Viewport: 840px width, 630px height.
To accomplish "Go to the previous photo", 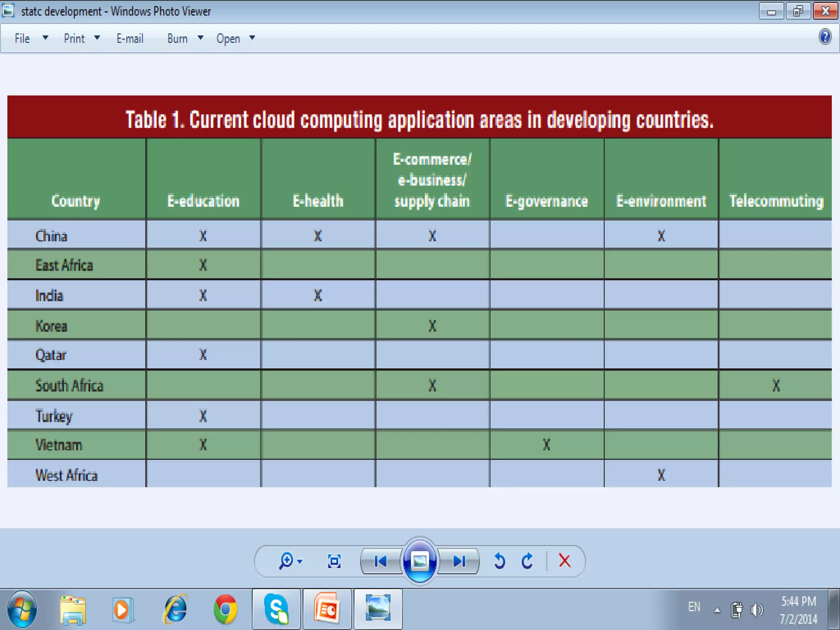I will point(380,561).
